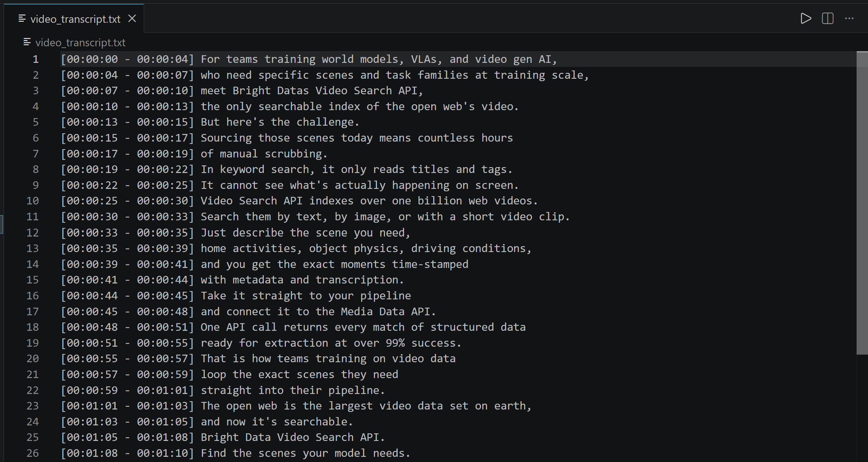This screenshot has width=868, height=462.
Task: Click the Run play icon in editor toolbar
Action: click(x=806, y=18)
